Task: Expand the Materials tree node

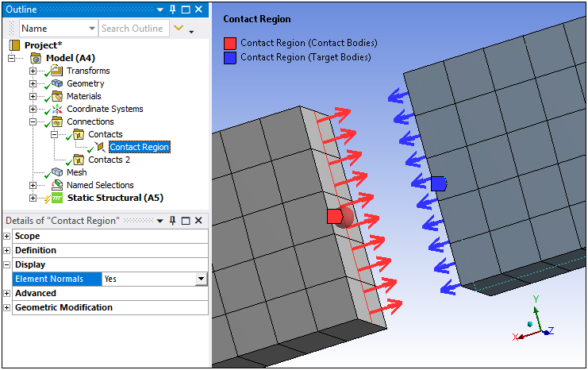Action: pyautogui.click(x=33, y=96)
